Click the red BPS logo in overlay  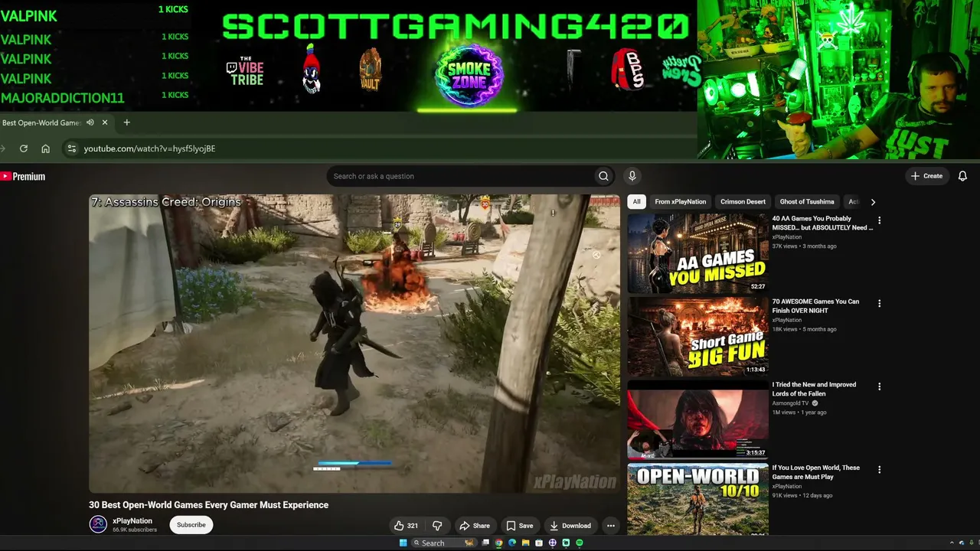[627, 69]
